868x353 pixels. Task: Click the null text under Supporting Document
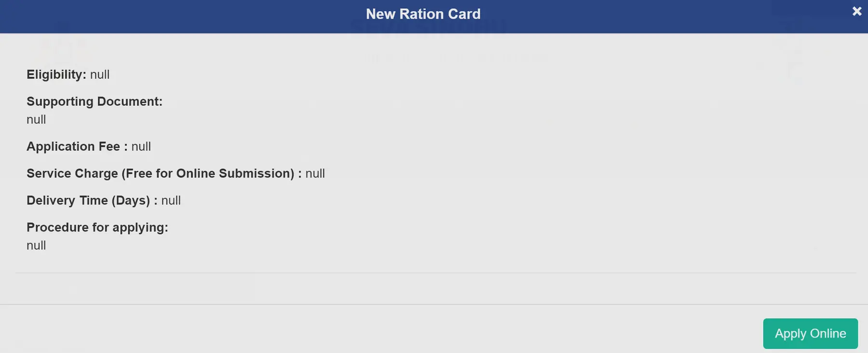(x=36, y=119)
